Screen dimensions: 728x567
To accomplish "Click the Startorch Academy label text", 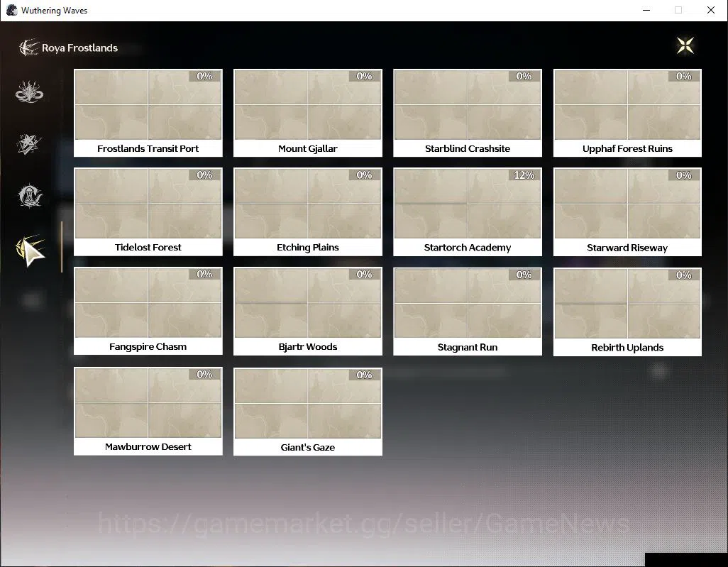I will coord(468,248).
